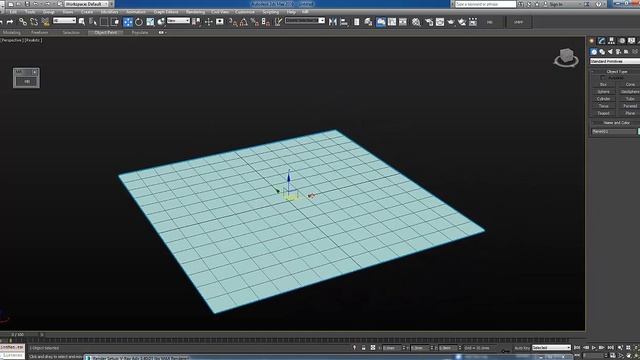Click the Sphere primitive button
The height and width of the screenshot is (360, 640).
[x=603, y=92]
